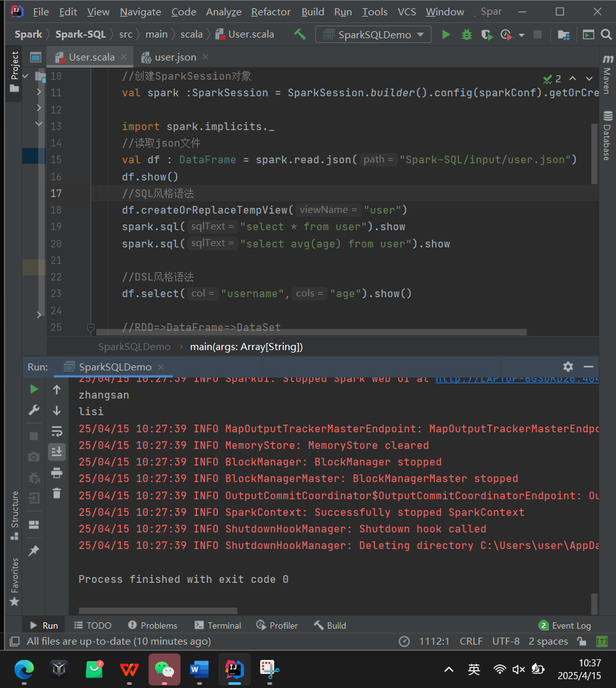Toggle the muted volume tray icon

518,669
